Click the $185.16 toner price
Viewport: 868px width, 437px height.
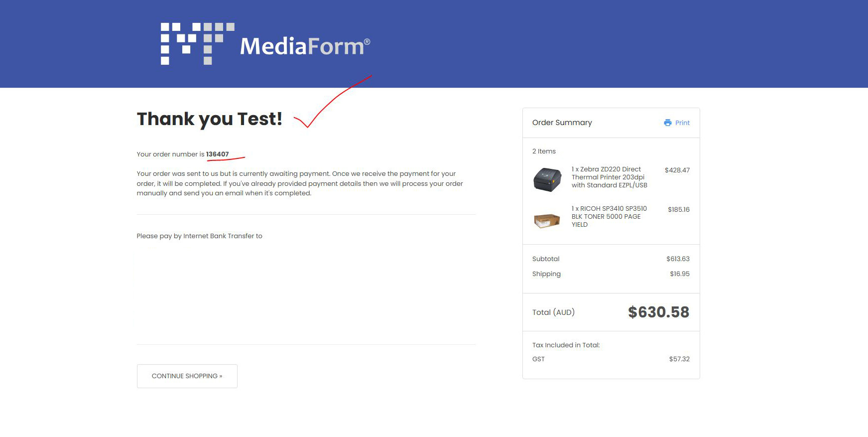(x=678, y=209)
